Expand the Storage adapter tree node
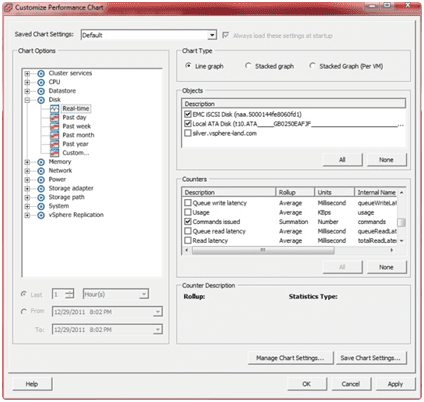424x402 pixels. 27,189
